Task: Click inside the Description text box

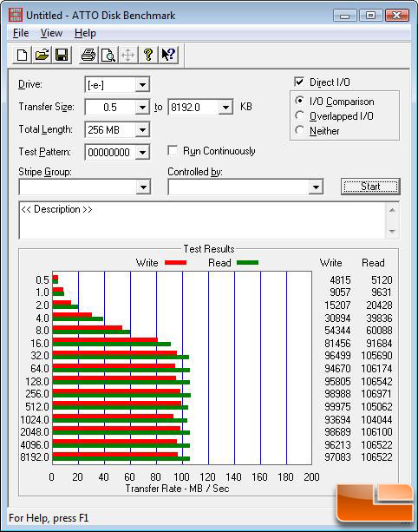Action: (x=202, y=220)
